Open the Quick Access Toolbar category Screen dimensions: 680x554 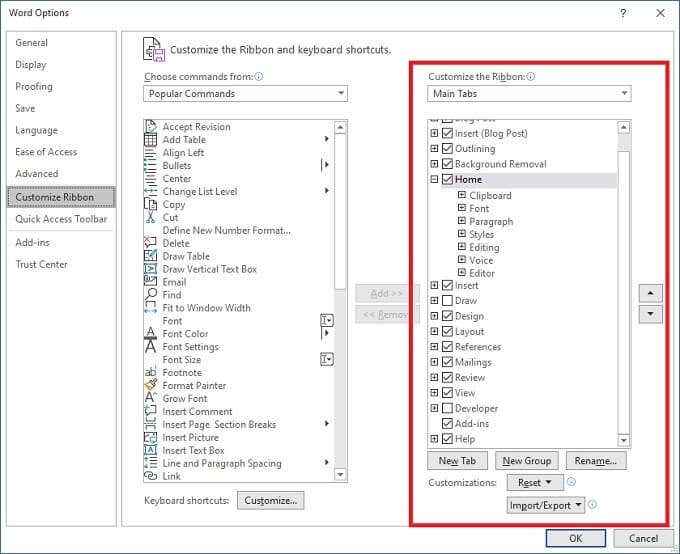tap(61, 219)
